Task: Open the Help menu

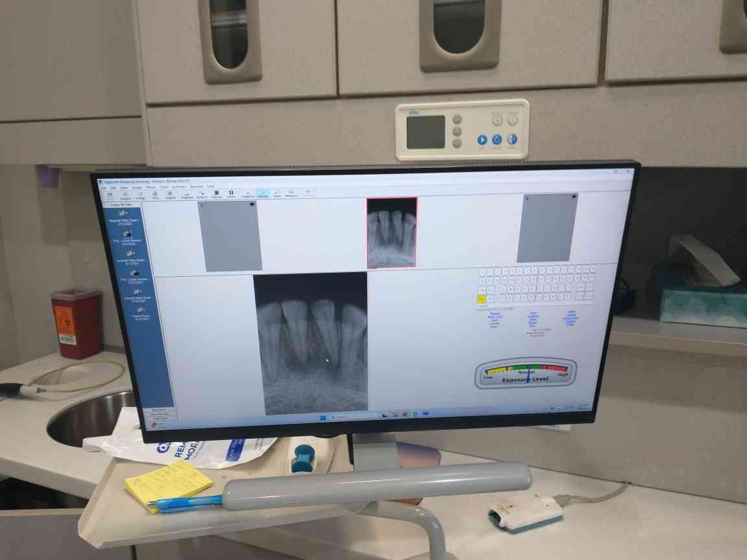Action: (x=211, y=186)
